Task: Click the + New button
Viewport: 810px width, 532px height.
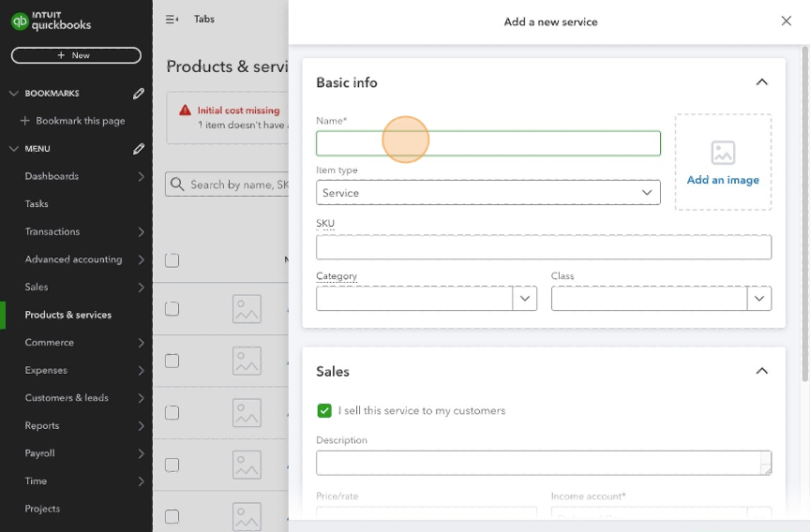Action: point(76,55)
